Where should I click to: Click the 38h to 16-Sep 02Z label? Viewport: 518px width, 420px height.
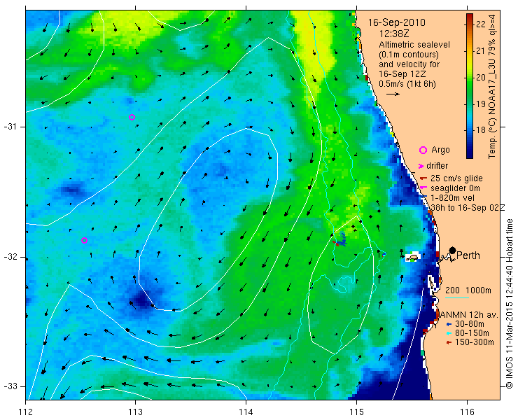[x=468, y=207]
